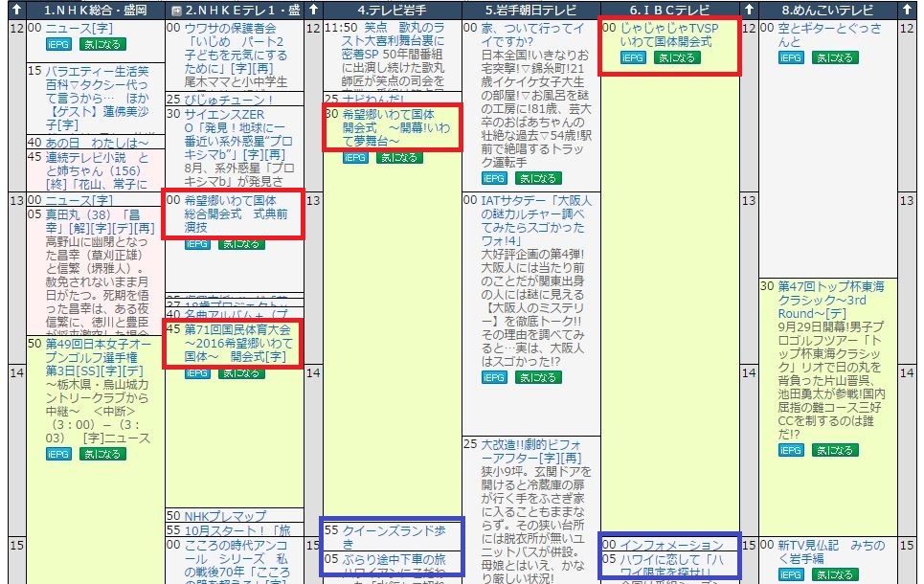Open 2.NHK Eテレ1 channel header
924x584 pixels.
243,10
